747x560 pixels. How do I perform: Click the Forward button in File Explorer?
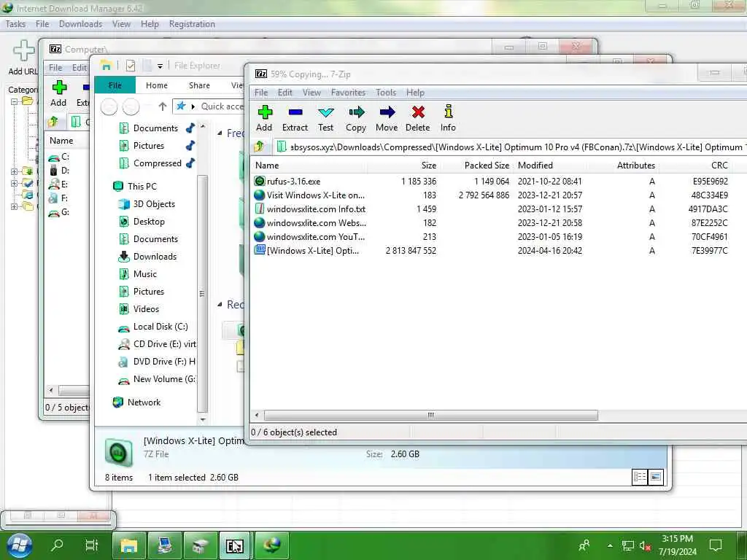(x=131, y=106)
